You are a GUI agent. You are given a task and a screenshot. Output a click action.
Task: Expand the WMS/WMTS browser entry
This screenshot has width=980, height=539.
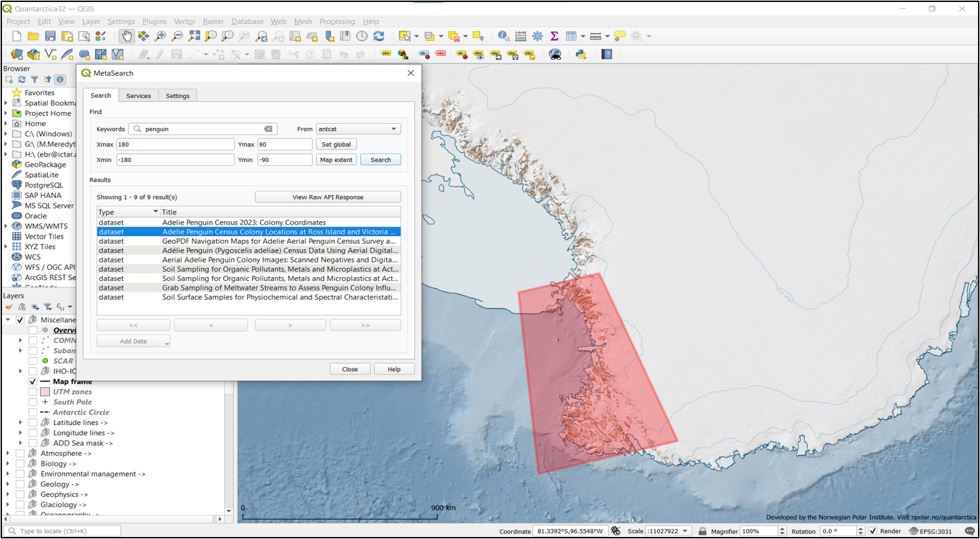coord(6,227)
